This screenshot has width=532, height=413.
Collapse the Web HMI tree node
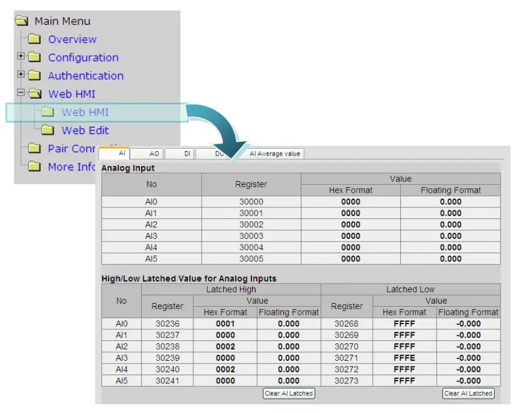[x=21, y=92]
